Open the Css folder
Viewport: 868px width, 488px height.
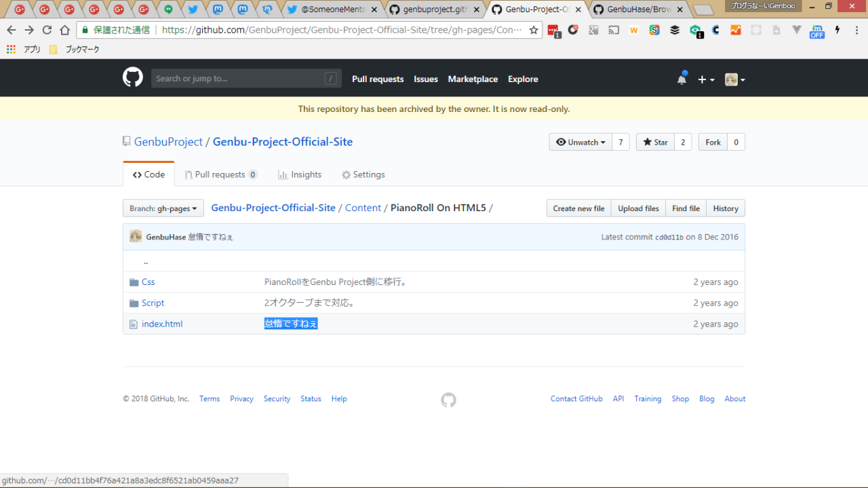click(x=148, y=282)
